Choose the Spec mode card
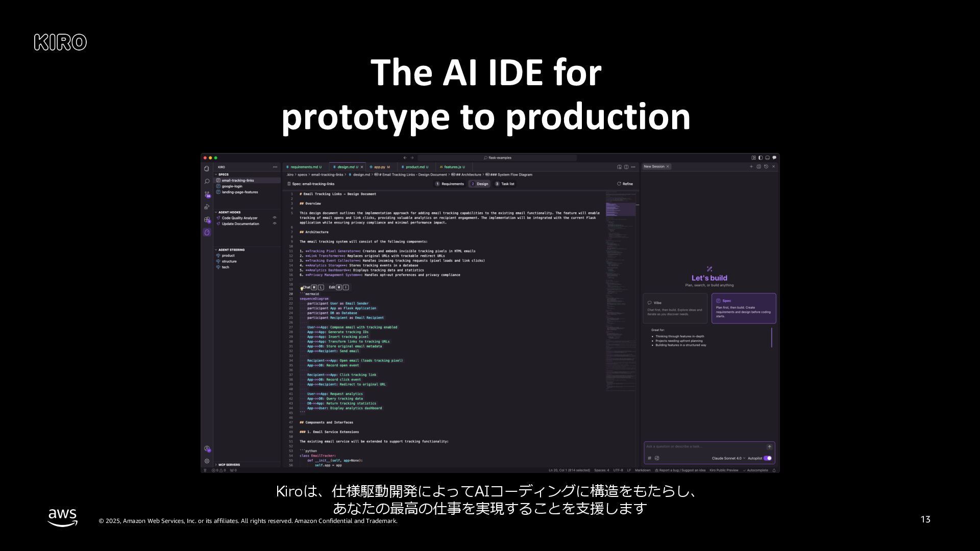 tap(744, 308)
